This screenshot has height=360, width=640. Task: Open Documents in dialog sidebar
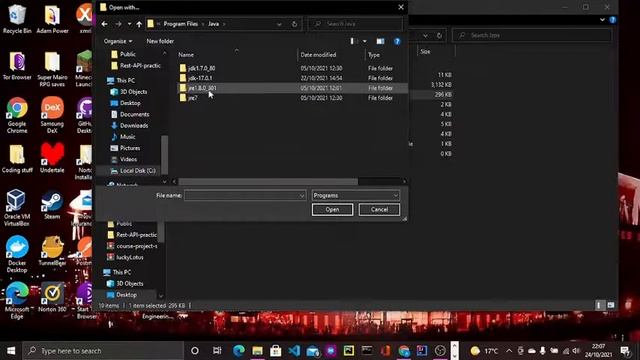(134, 115)
